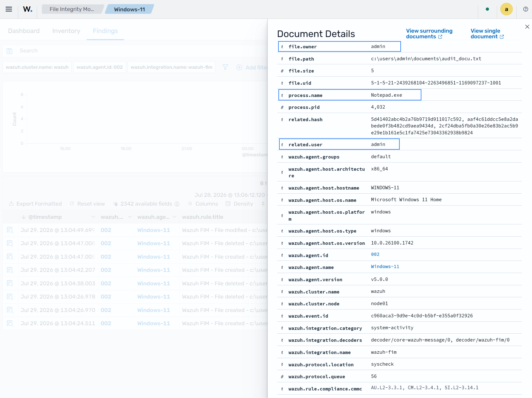
Task: Click the filter funnel icon
Action: tap(225, 67)
